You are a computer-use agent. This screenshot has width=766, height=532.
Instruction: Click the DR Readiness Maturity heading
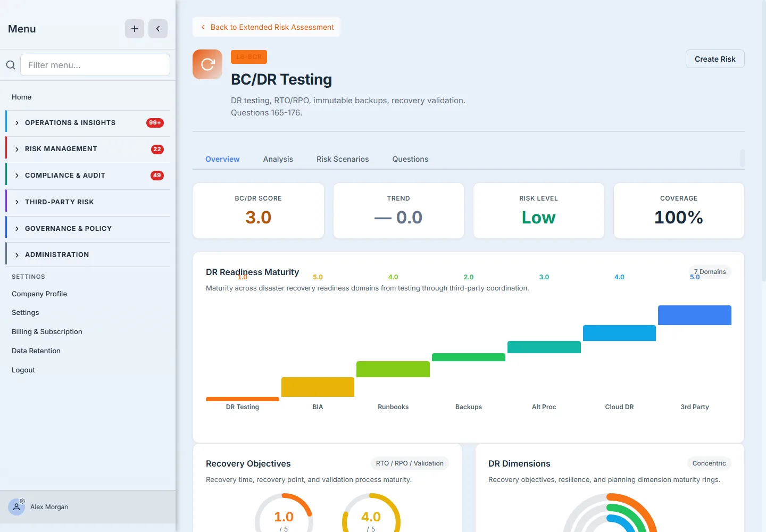coord(253,272)
